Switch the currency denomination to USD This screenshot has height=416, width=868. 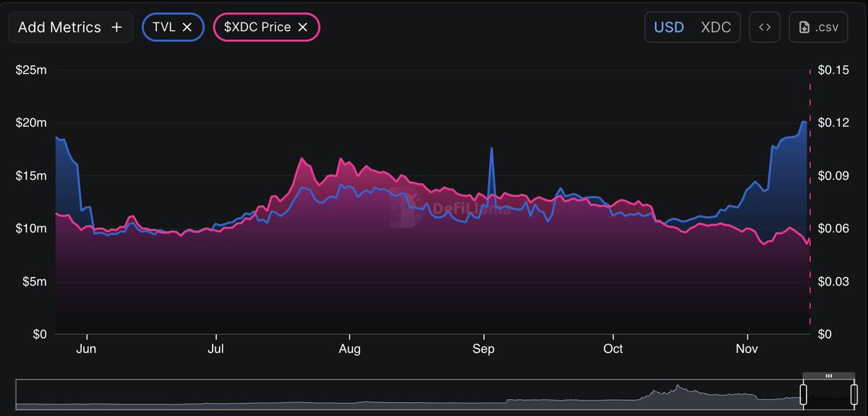click(x=669, y=27)
